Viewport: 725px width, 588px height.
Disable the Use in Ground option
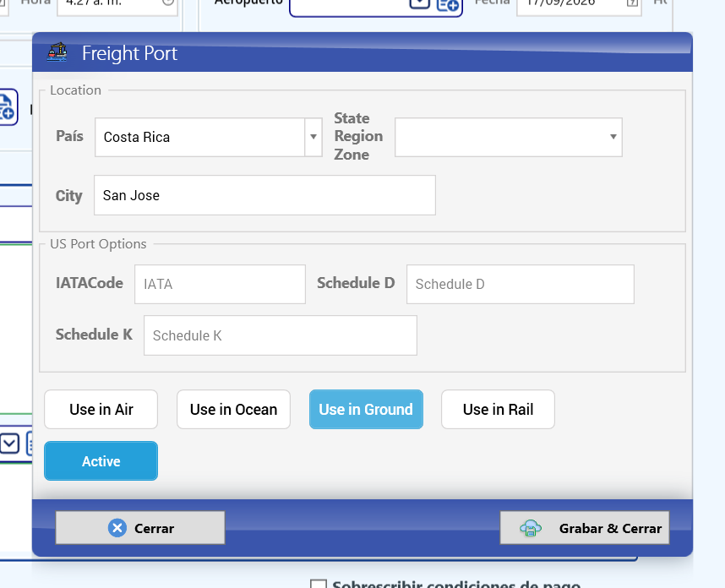tap(366, 410)
